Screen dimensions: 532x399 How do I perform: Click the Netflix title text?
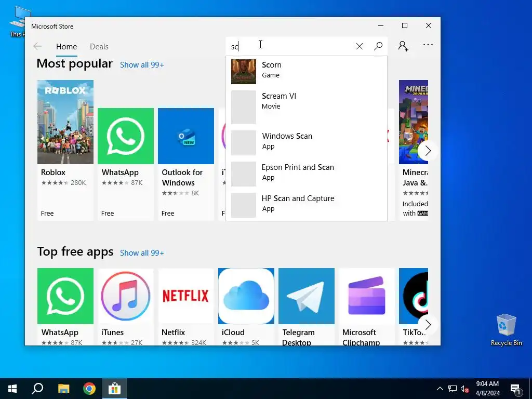(173, 332)
